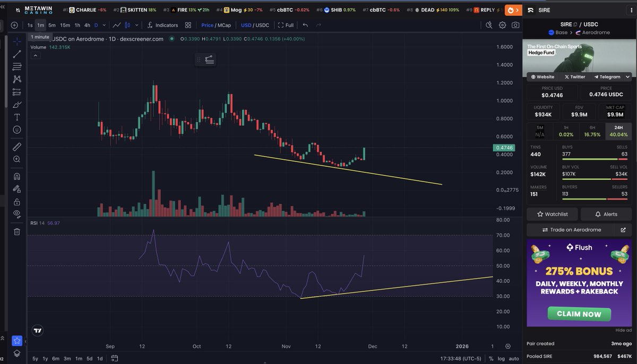
Task: Select the 24H price change tab
Action: coord(618,131)
